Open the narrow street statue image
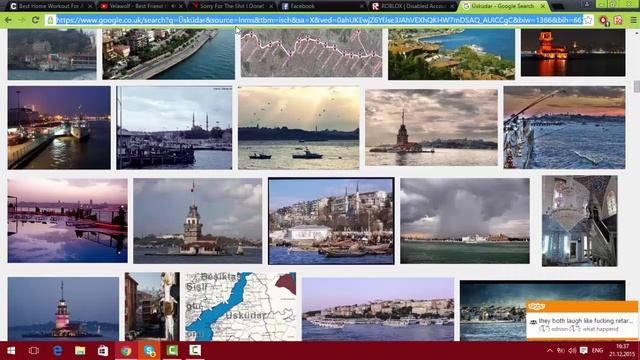 coord(152,307)
